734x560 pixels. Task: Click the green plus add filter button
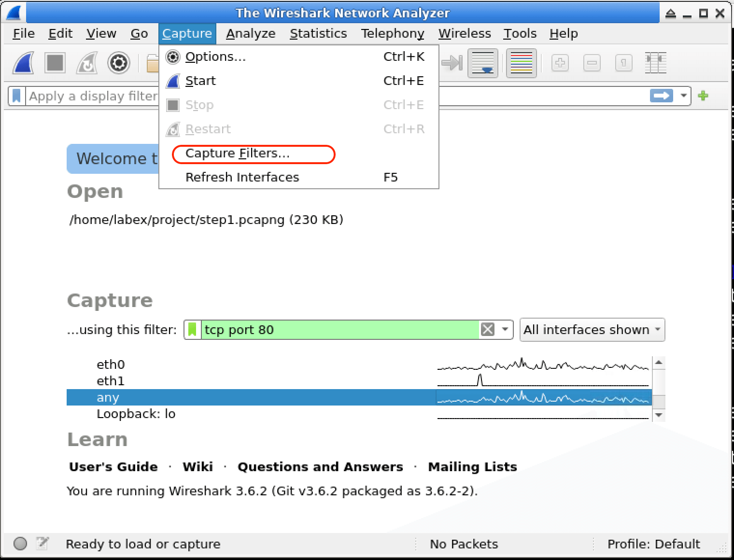click(703, 96)
